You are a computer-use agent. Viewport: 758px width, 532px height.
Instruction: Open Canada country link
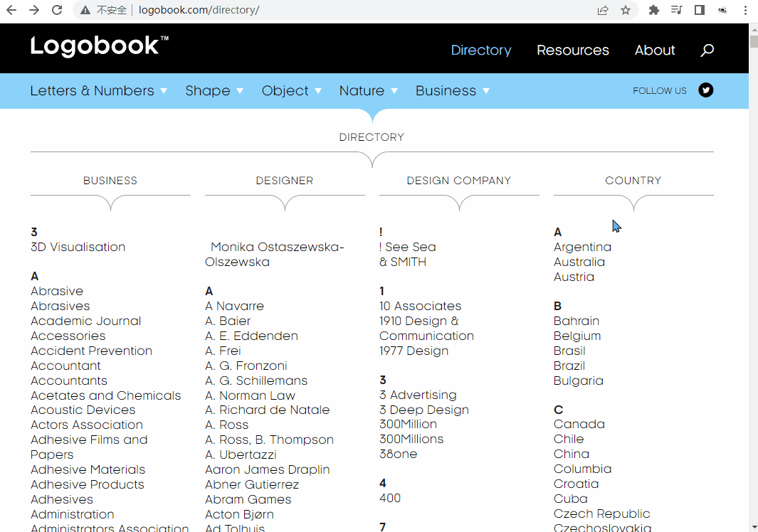579,424
